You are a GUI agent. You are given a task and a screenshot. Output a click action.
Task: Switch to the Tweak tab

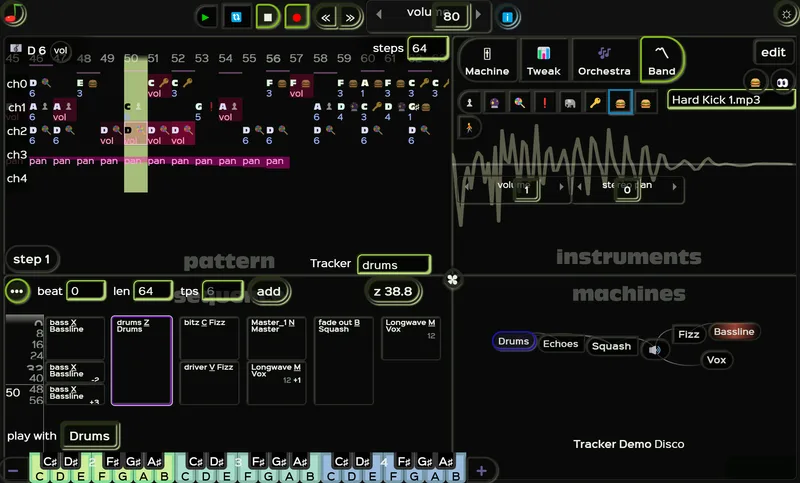(543, 60)
